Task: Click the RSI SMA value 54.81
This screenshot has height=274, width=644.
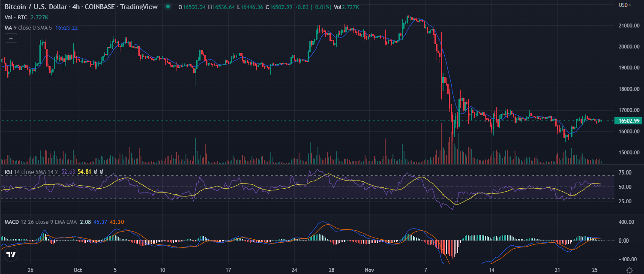Action: (84, 172)
